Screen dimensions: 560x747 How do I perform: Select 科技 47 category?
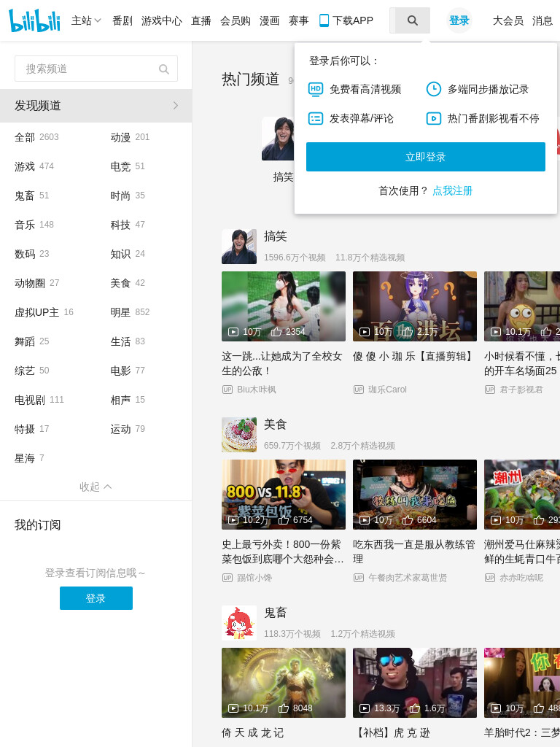tap(128, 225)
